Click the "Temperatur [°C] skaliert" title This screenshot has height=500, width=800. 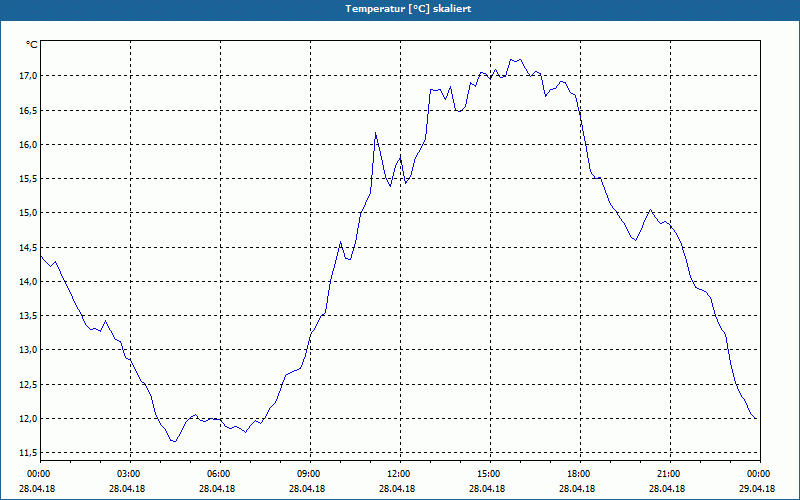pyautogui.click(x=408, y=9)
